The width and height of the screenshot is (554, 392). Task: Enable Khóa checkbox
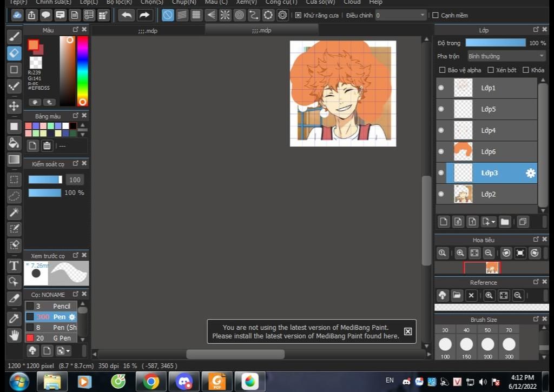pyautogui.click(x=525, y=70)
